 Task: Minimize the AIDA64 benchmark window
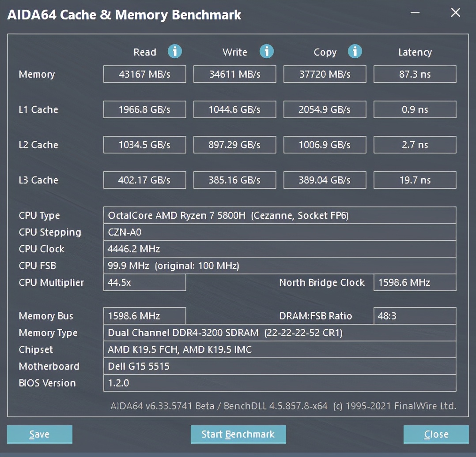pos(415,13)
